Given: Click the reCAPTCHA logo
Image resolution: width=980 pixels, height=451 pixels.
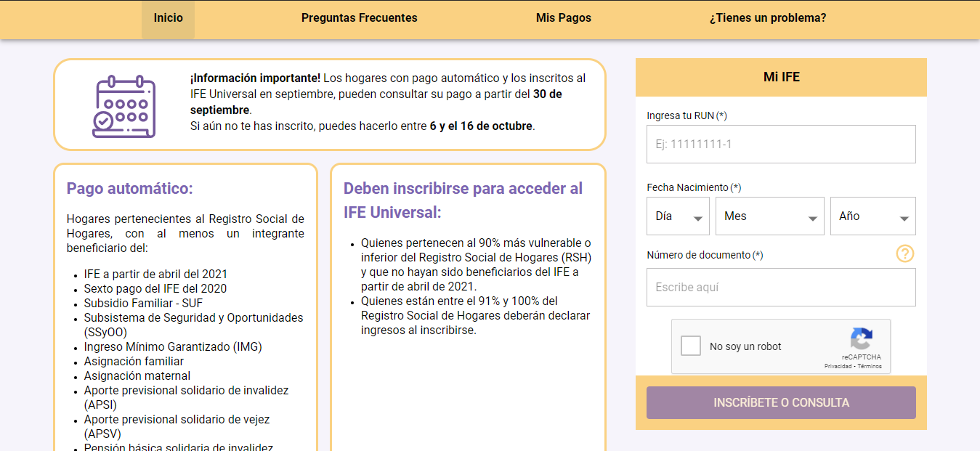Looking at the screenshot, I should (861, 339).
